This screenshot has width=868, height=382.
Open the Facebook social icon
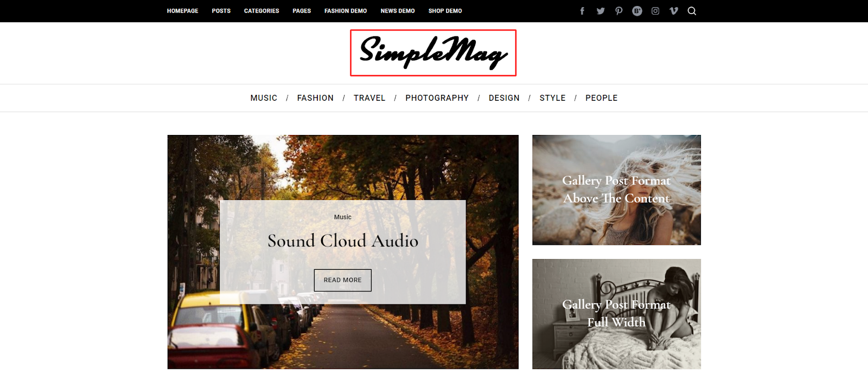582,11
